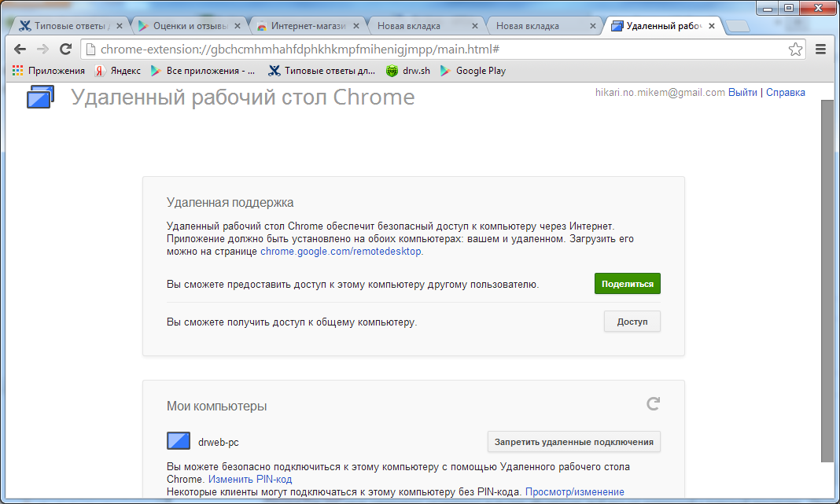Click the Выйти link

[742, 92]
